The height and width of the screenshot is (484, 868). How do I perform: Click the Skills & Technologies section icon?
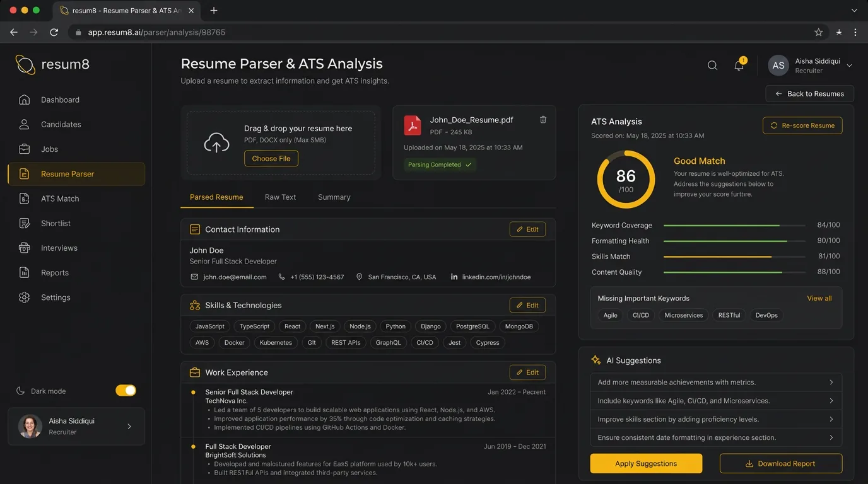pos(195,305)
